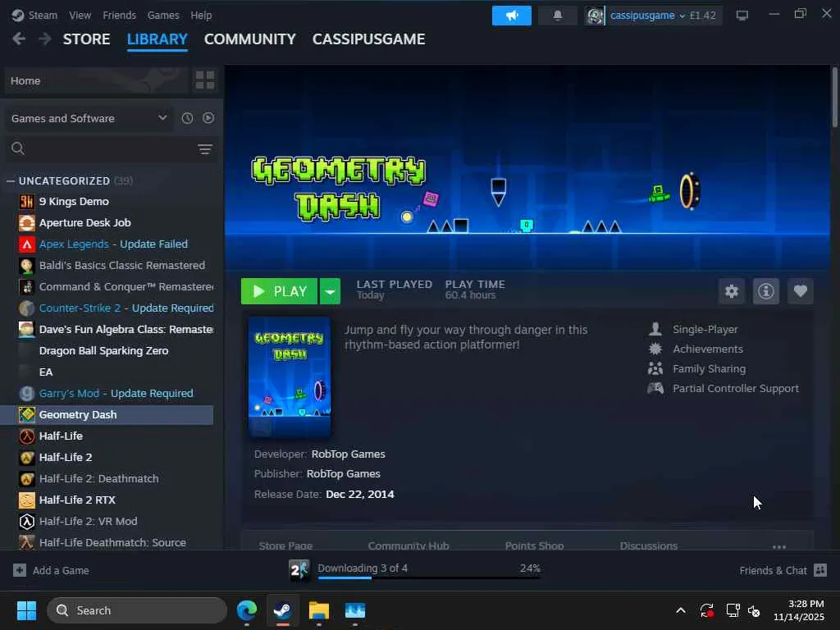This screenshot has width=840, height=630.
Task: Open the announcements megaphone button
Action: [x=512, y=16]
